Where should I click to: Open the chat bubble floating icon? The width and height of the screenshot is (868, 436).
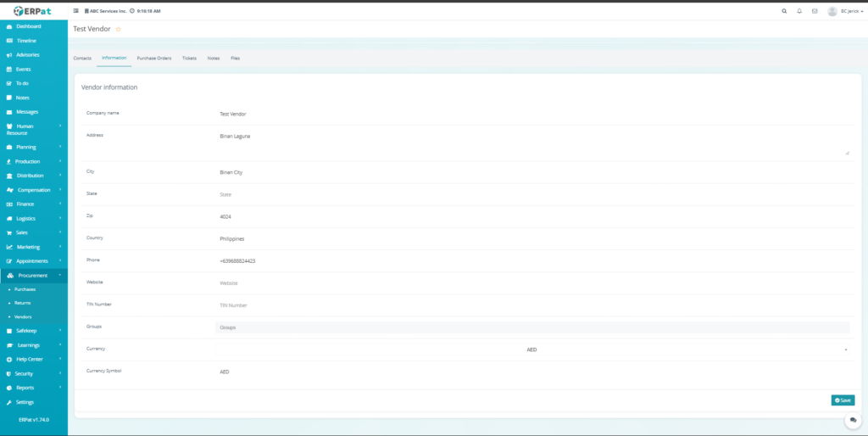tap(853, 421)
